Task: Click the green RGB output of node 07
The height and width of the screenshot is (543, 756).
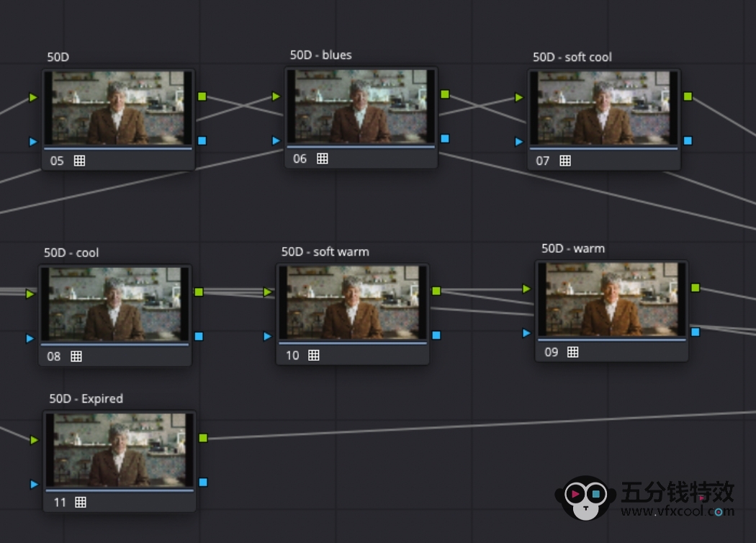Action: (x=688, y=97)
